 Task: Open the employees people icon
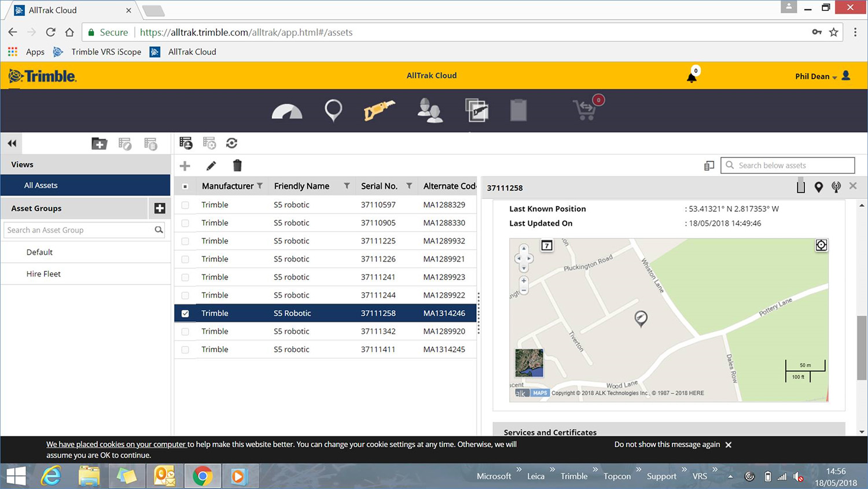coord(430,110)
